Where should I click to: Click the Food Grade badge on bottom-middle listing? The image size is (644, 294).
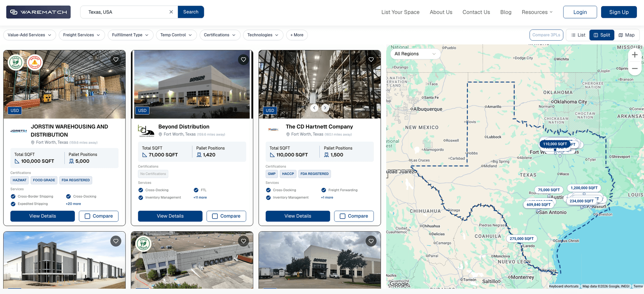click(x=144, y=244)
